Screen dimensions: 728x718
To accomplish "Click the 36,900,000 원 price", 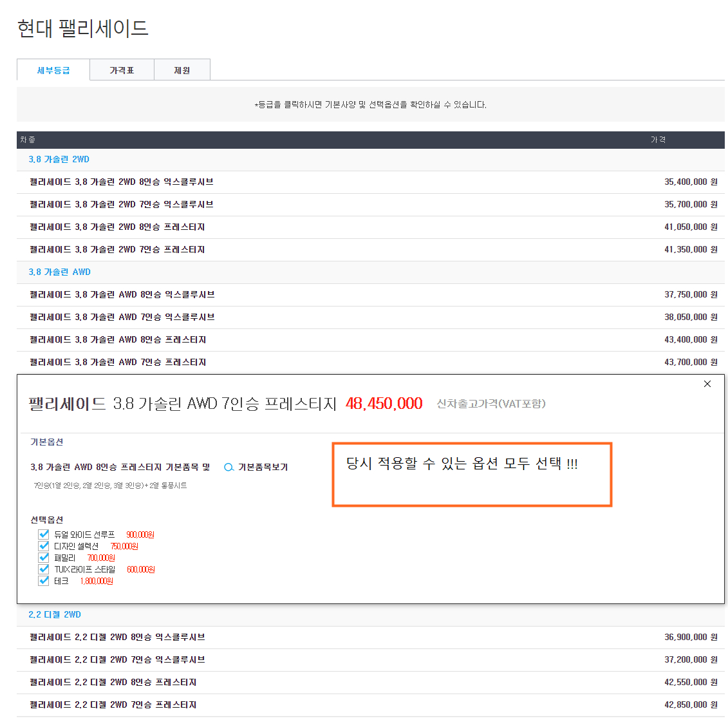I will pyautogui.click(x=691, y=638).
